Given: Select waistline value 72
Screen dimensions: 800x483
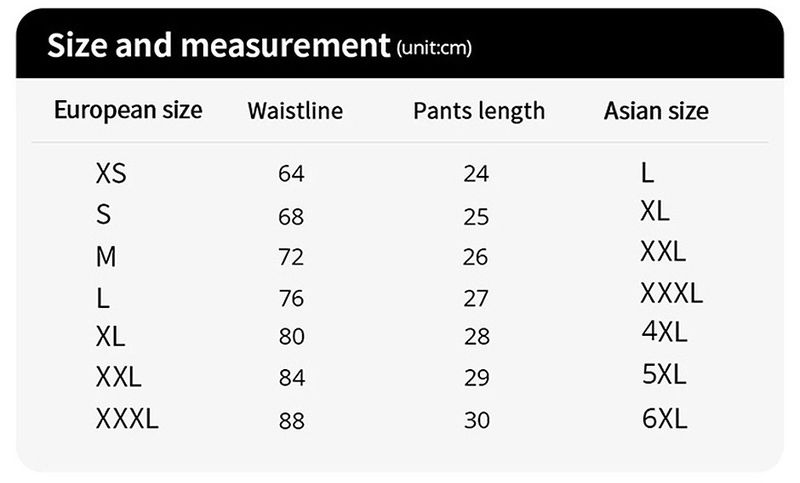Looking at the screenshot, I should [x=291, y=257].
